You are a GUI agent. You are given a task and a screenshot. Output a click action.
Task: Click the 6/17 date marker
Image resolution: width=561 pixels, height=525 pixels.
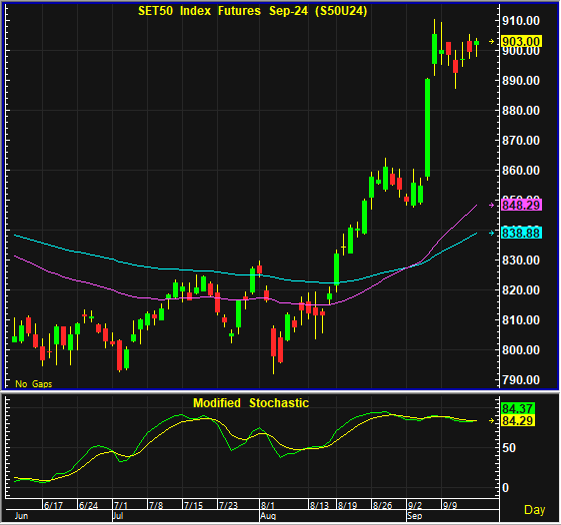click(54, 505)
